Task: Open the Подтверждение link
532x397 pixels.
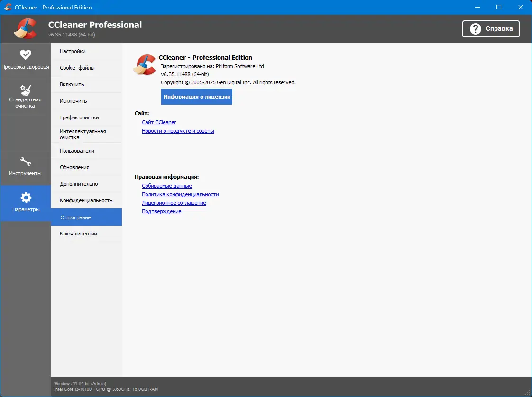Action: point(162,211)
